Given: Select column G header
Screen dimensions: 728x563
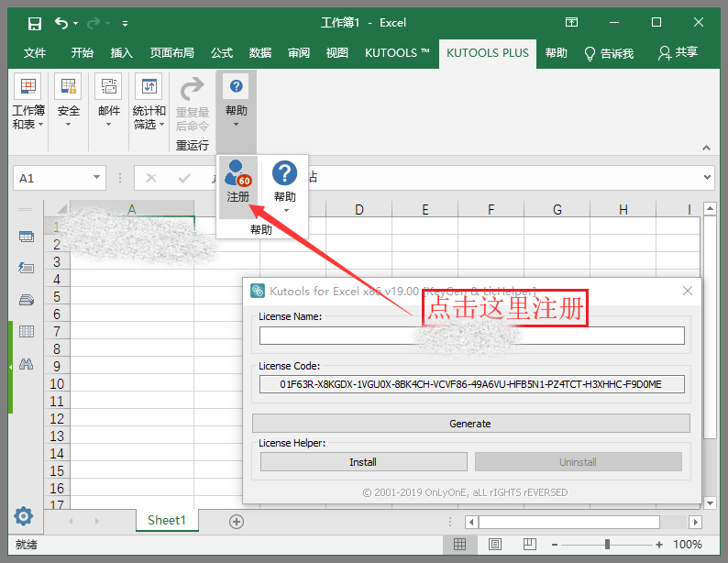Looking at the screenshot, I should click(557, 210).
